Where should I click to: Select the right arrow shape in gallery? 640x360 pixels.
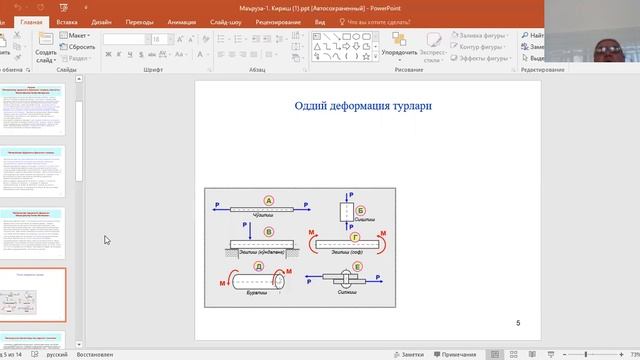coord(347,47)
